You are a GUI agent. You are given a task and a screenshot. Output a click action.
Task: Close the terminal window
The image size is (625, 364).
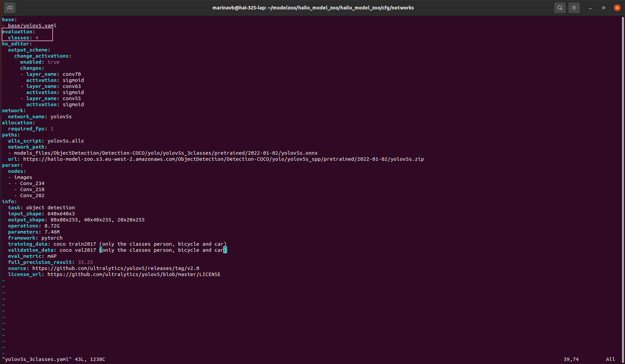pyautogui.click(x=617, y=8)
